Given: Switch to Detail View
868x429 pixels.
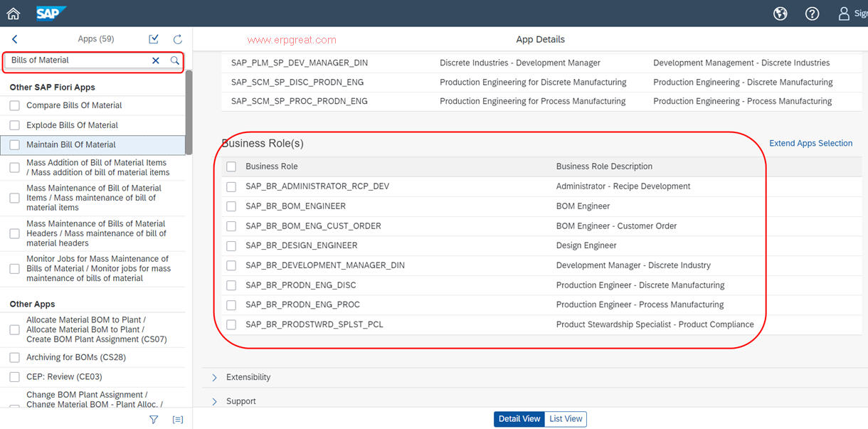Looking at the screenshot, I should pyautogui.click(x=519, y=419).
